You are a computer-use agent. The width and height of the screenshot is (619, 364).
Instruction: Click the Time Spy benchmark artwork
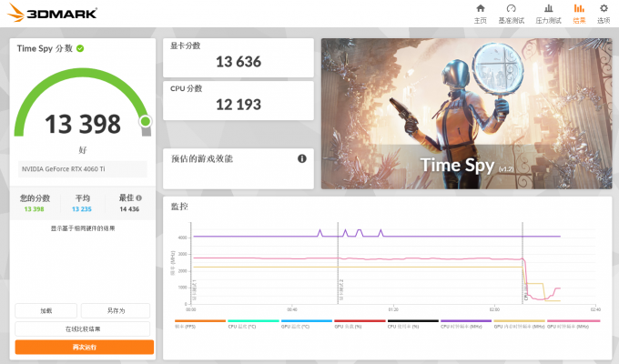[467, 114]
